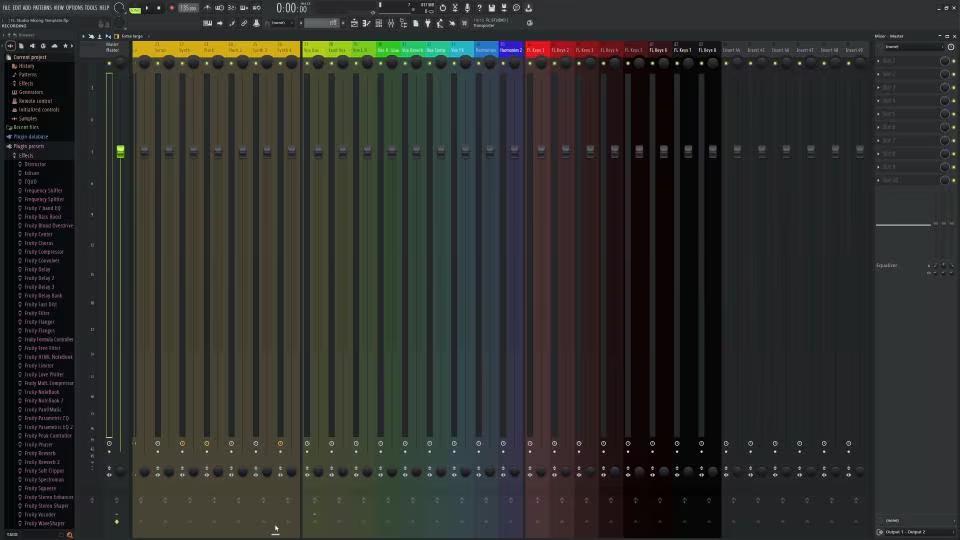The image size is (960, 540).
Task: Toggle Master track mute light
Action: point(109,63)
